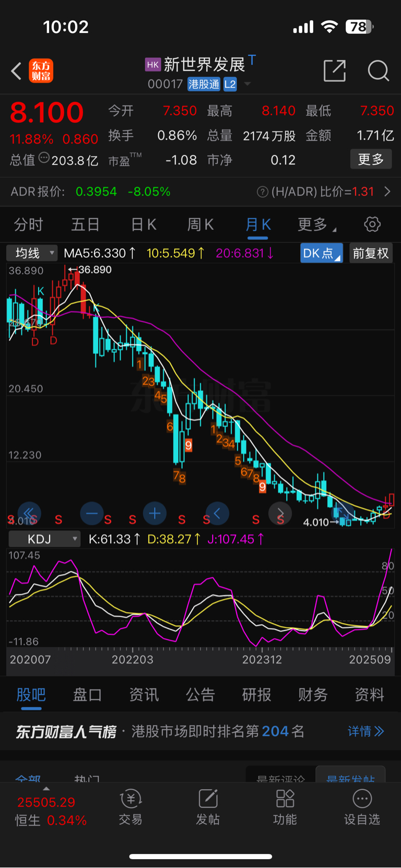
Task: Tap the 总量 2174万股 value
Action: 269,136
